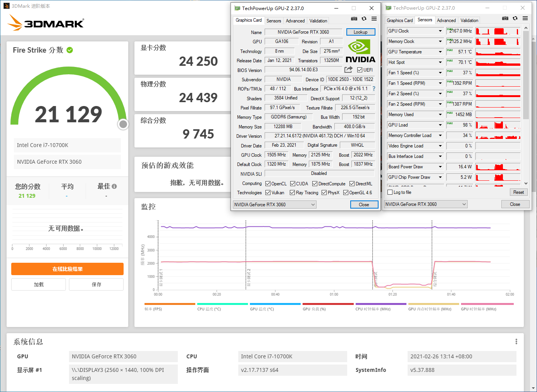
Task: Click the NVIDIA logo in GPU-Z
Action: [360, 51]
